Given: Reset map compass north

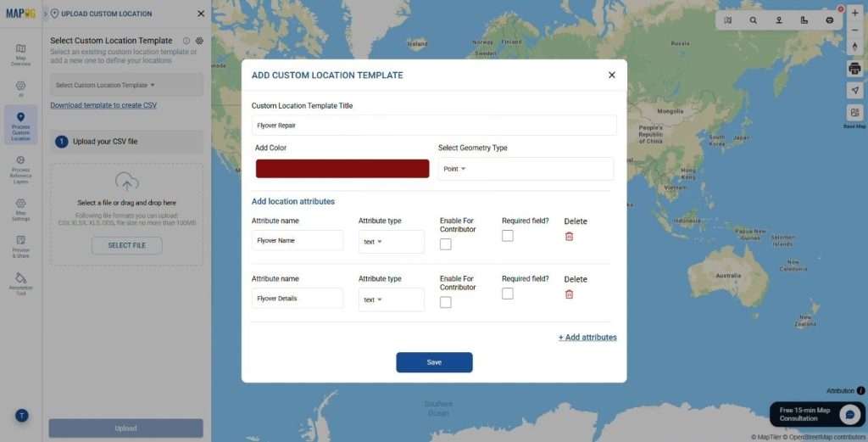Looking at the screenshot, I should pos(854,47).
